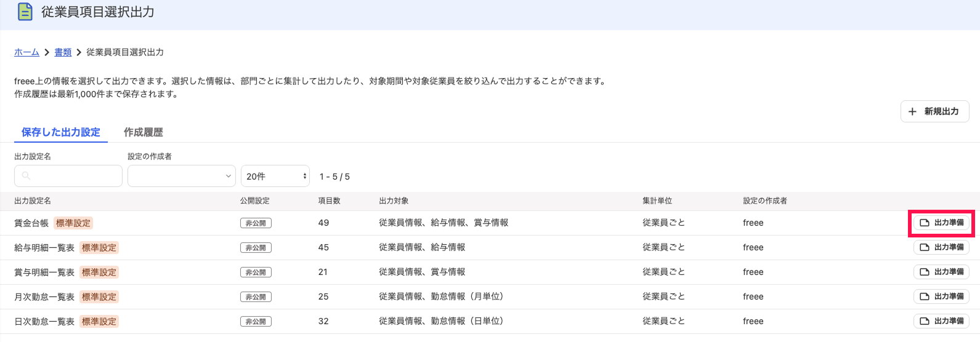Click 出力準備 for 給与明細一覧表
The height and width of the screenshot is (342, 980).
tap(941, 247)
